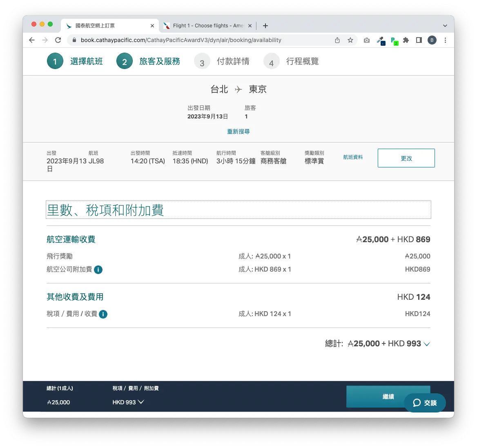Go back with the browser back arrow
This screenshot has height=448, width=477.
coord(31,40)
